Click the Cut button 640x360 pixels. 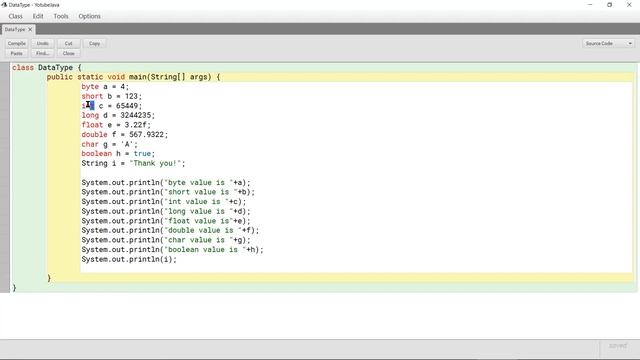(x=69, y=43)
